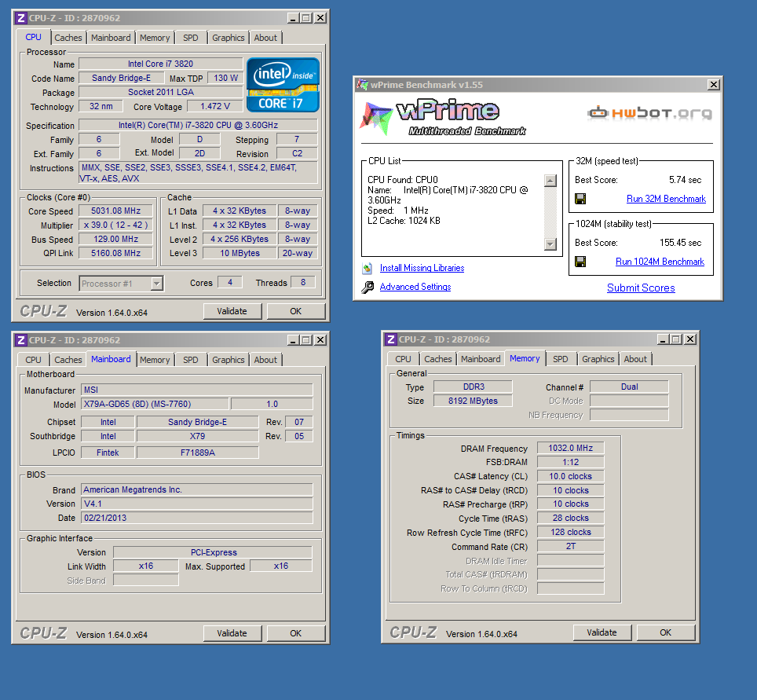This screenshot has width=757, height=700.
Task: Click the Bus Speed 129.00 MHz value
Action: [x=116, y=239]
